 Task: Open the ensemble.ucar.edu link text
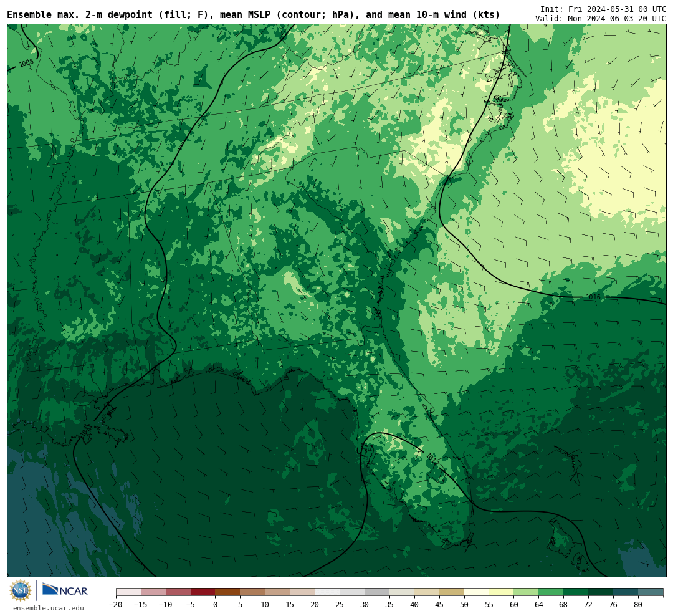coord(49,608)
